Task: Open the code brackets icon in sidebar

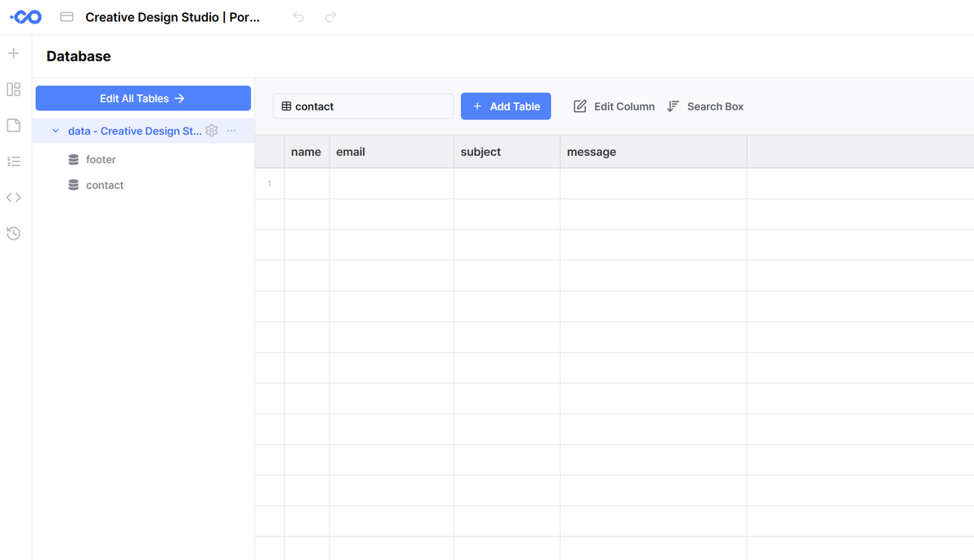Action: point(14,197)
